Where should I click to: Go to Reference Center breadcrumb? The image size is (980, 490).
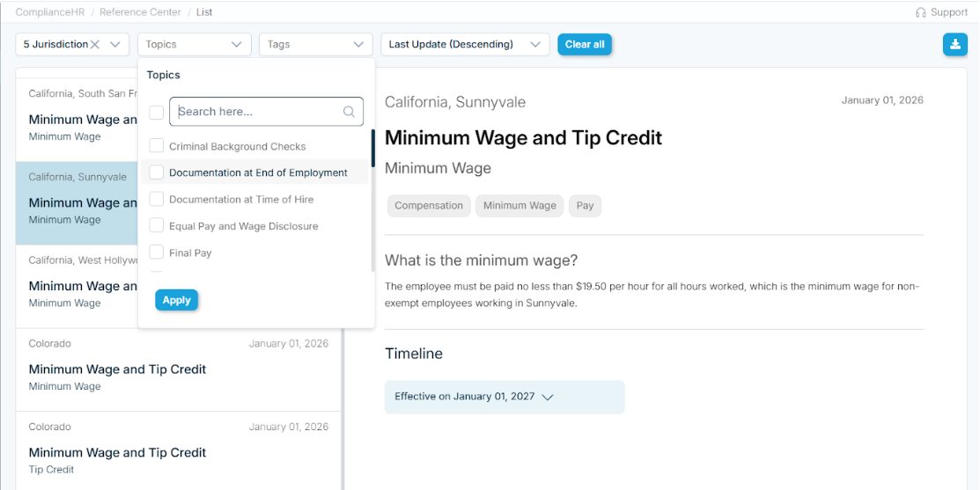(140, 12)
